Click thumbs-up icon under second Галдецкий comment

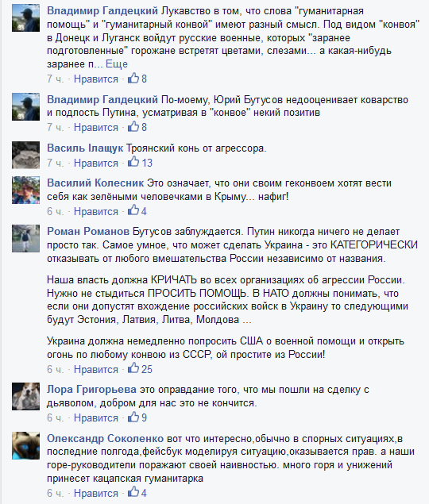[133, 126]
